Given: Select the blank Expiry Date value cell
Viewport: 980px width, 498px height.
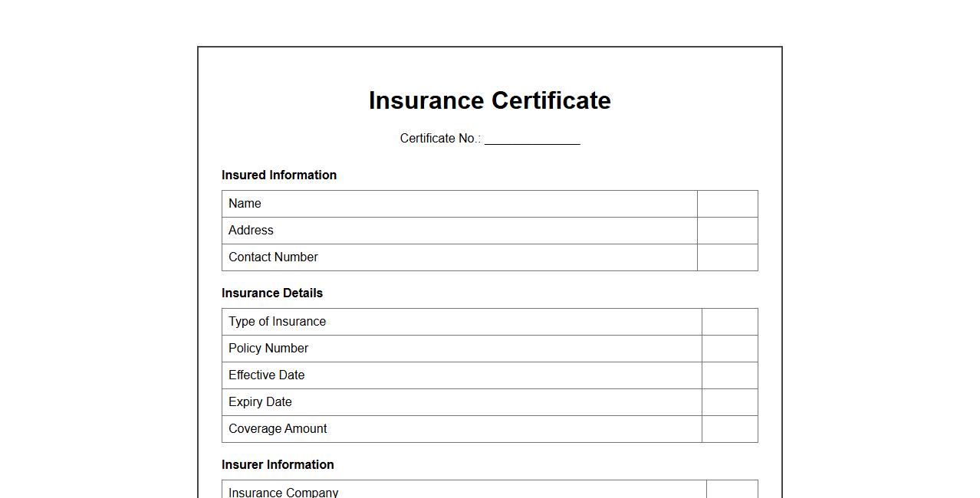Looking at the screenshot, I should click(729, 402).
